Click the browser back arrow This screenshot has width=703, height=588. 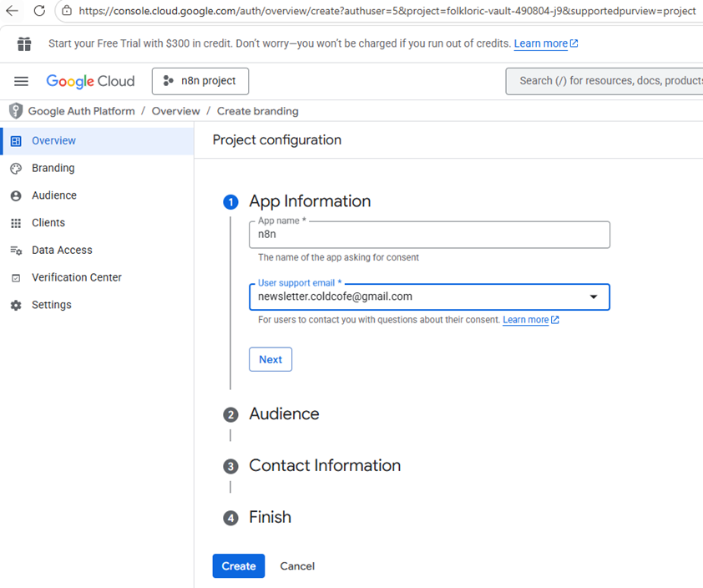point(12,11)
